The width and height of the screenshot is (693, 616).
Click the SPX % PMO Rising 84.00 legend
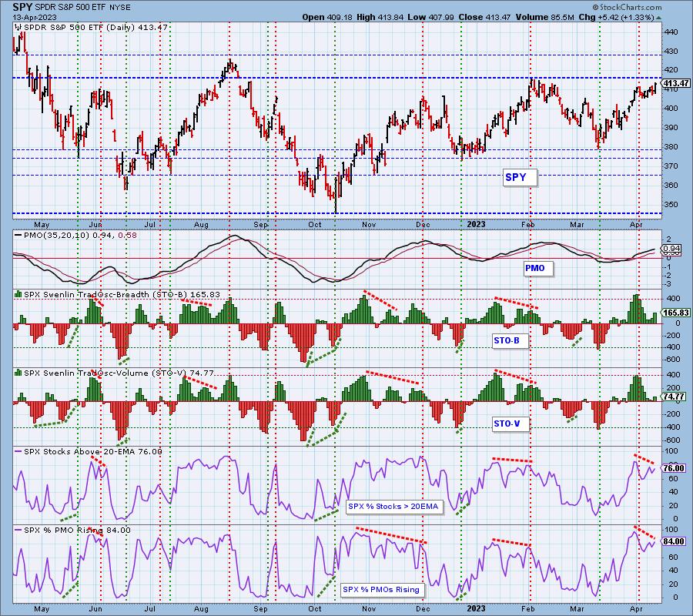tap(77, 531)
